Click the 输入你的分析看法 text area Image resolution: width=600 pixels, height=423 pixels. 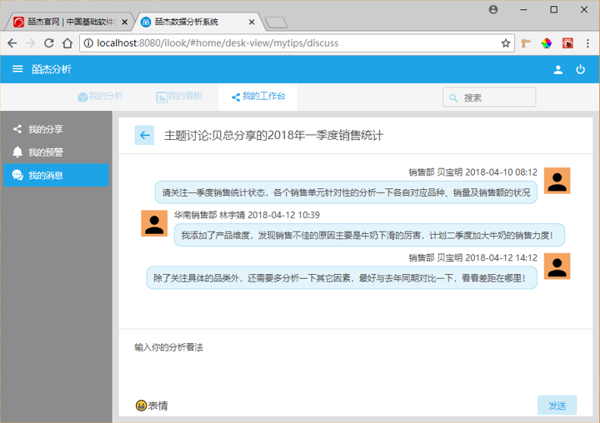pos(355,362)
